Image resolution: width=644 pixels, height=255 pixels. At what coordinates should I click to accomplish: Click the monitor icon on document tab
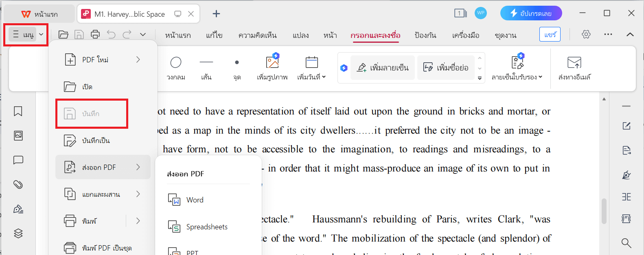178,14
